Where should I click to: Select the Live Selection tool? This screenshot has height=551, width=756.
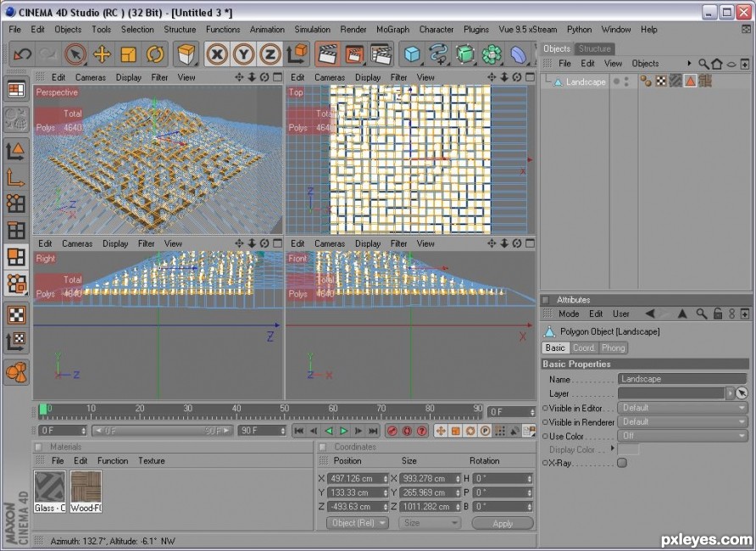click(75, 54)
